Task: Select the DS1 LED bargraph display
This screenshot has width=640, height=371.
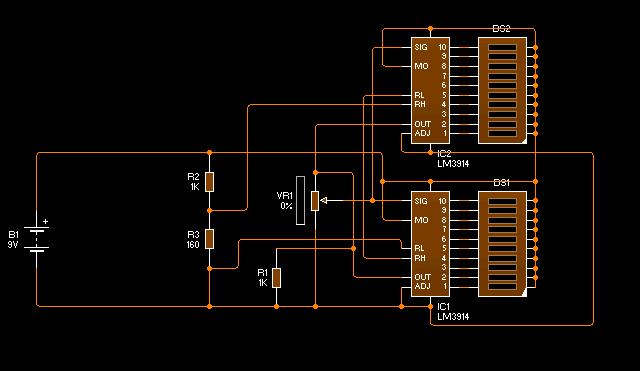Action: (x=502, y=244)
